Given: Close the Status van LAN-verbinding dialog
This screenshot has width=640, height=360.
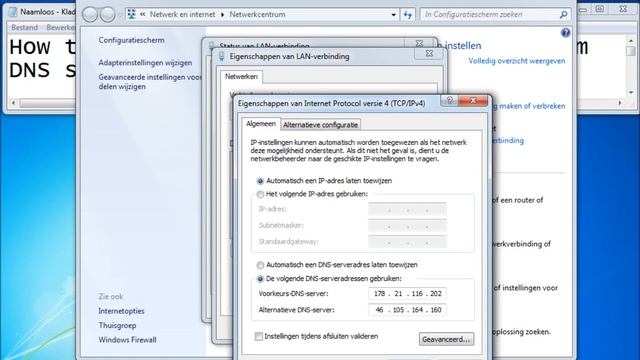Looking at the screenshot, I should (x=420, y=43).
